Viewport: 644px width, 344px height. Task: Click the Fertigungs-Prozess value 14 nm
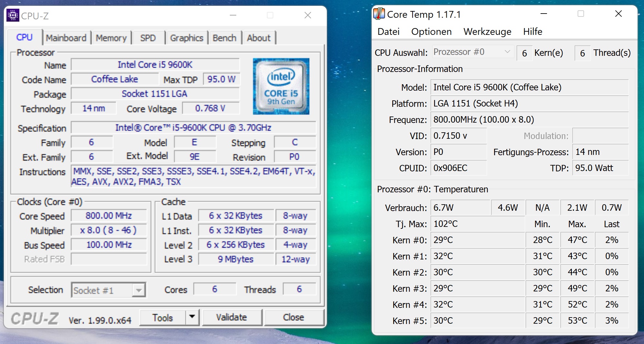tap(600, 152)
